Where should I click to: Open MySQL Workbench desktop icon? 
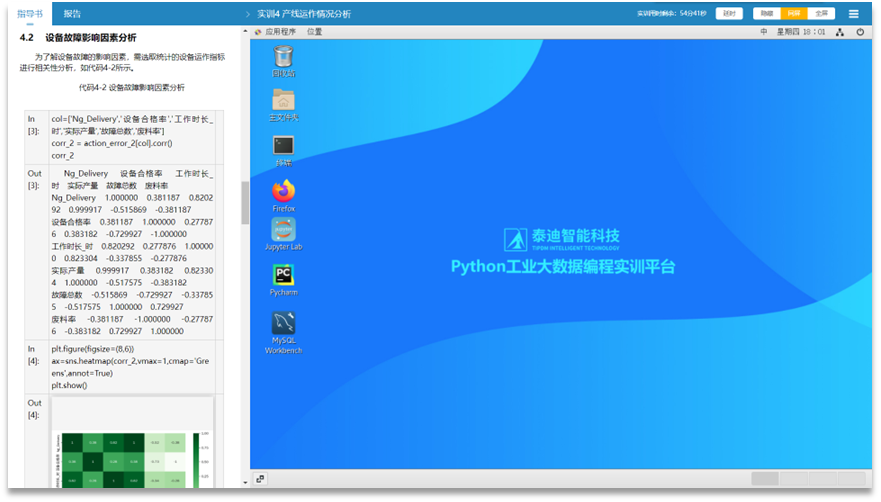point(283,333)
